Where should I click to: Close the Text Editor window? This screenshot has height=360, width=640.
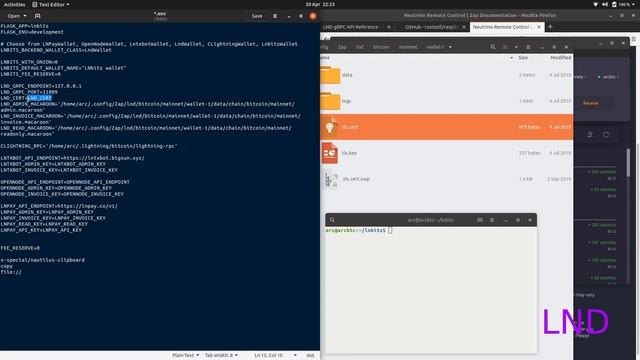(x=313, y=16)
